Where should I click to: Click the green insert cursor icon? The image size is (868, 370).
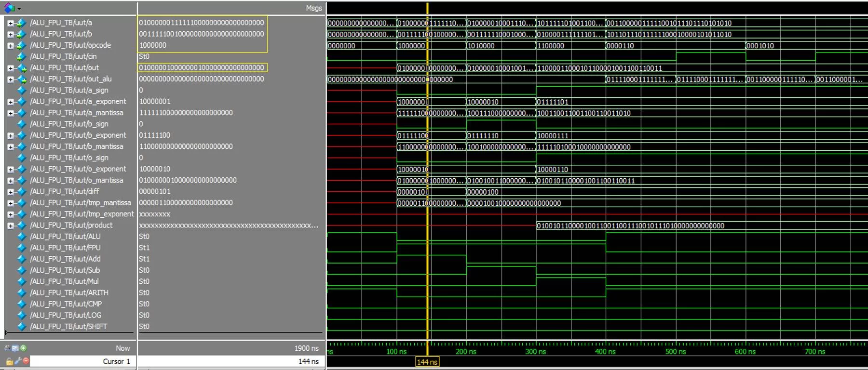24,348
